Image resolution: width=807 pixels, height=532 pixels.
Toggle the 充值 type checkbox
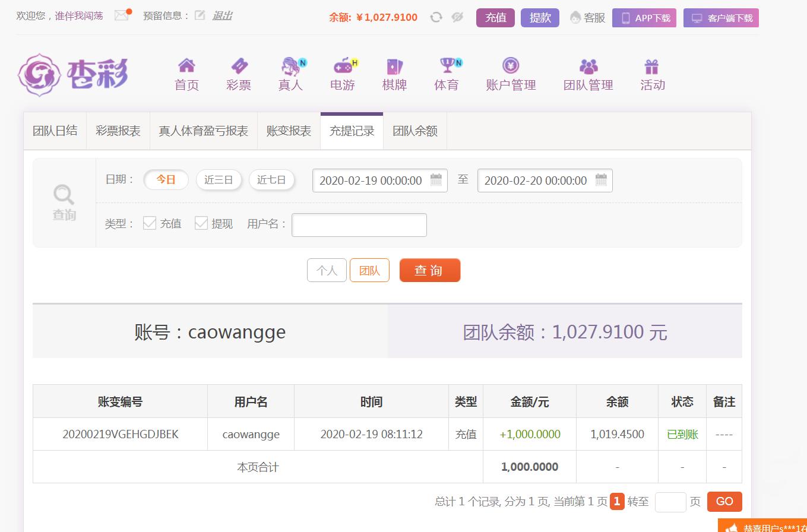(x=150, y=223)
